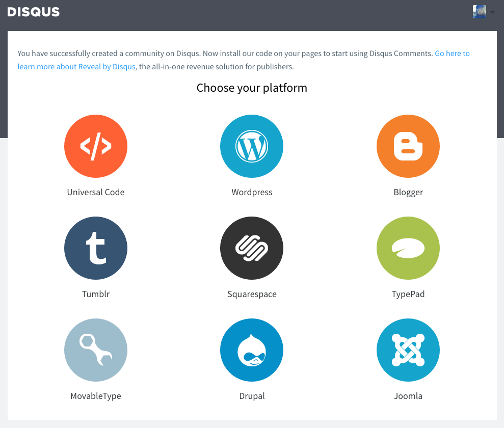
Task: Pick the Blogger platform icon
Action: [x=408, y=146]
